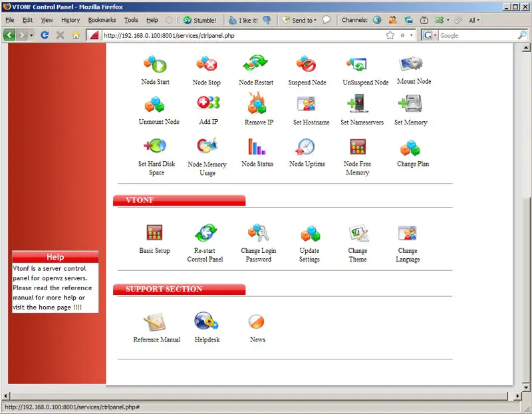Click the Node Start icon

click(155, 64)
